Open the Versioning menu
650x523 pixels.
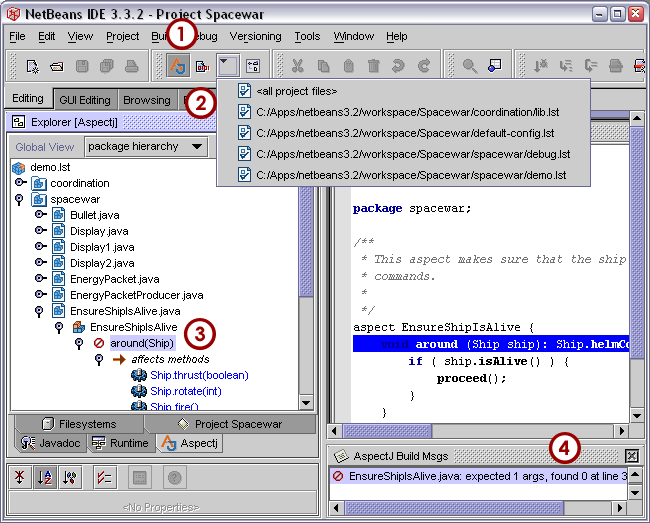coord(255,36)
